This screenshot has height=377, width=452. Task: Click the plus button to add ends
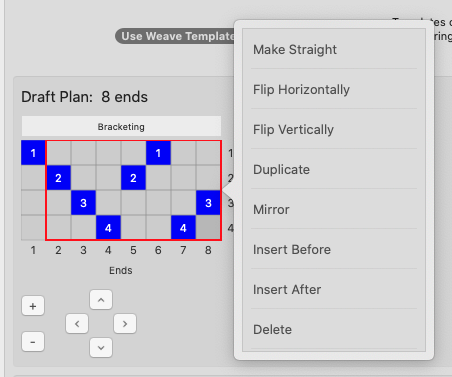click(33, 306)
